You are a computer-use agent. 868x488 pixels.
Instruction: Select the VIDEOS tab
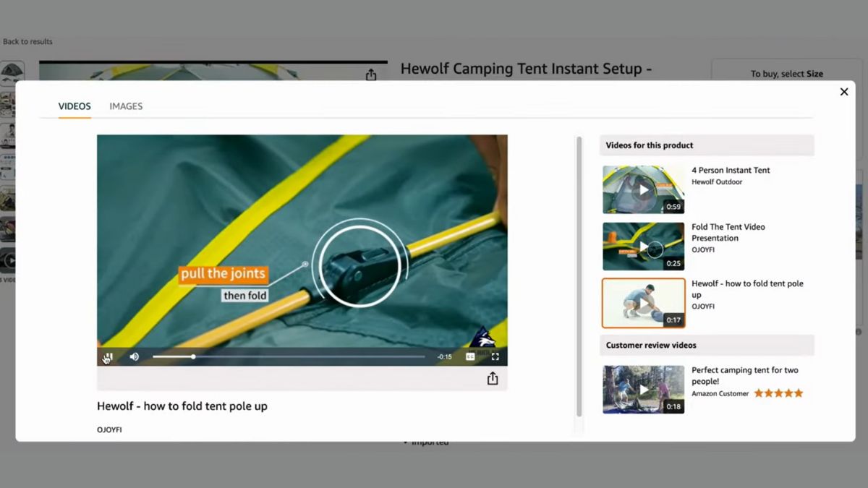tap(74, 106)
